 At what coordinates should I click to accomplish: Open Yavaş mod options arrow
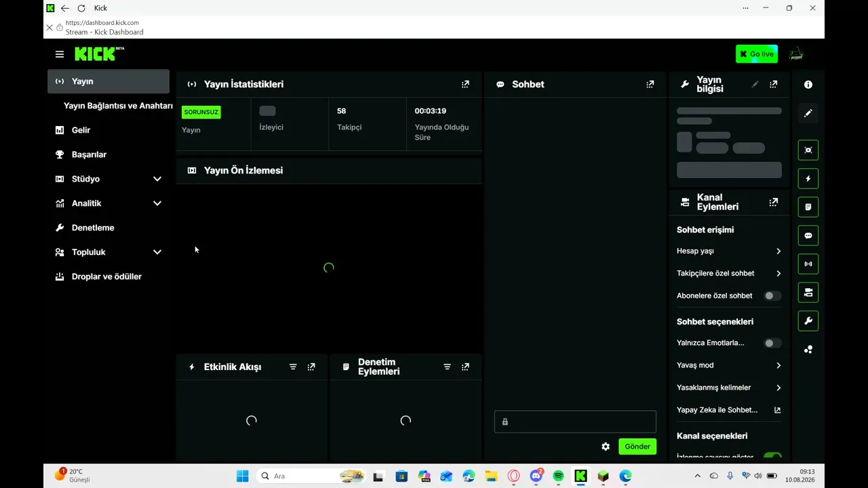click(778, 365)
